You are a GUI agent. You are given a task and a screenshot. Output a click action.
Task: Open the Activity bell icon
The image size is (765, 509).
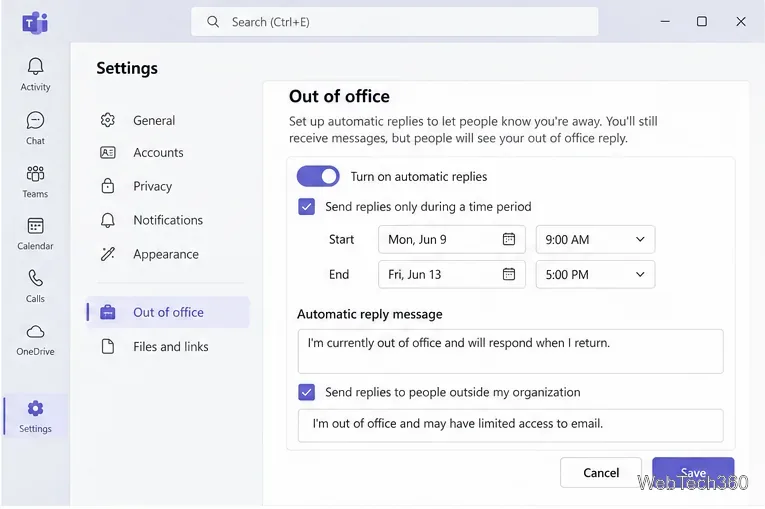point(35,66)
